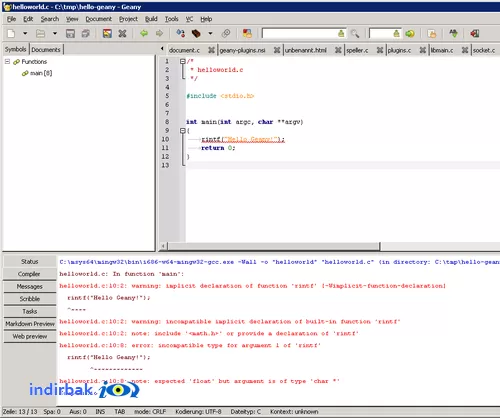Click the compile icon in toolbar
500x418 pixels.
[x=181, y=33]
